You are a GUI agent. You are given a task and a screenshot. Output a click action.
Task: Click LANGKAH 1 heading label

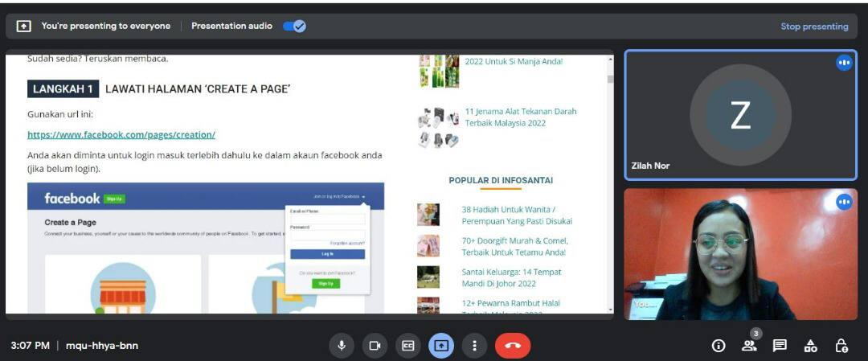63,89
